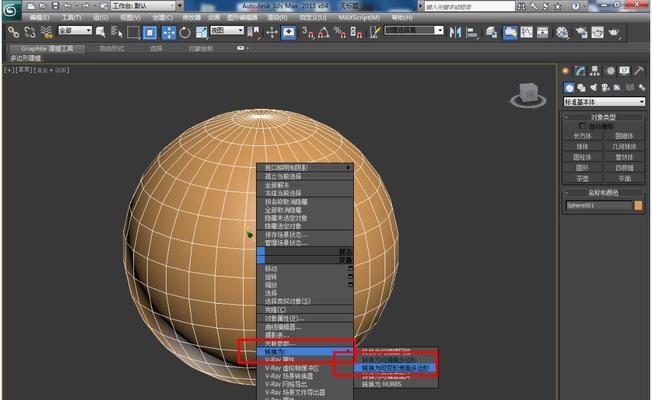
Task: Click the highlighted Convert to Editable Poly entry
Action: (395, 368)
